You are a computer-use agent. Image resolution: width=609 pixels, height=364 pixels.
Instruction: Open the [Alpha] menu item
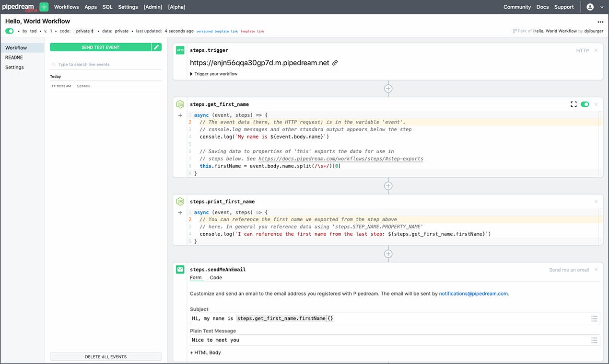tap(176, 7)
